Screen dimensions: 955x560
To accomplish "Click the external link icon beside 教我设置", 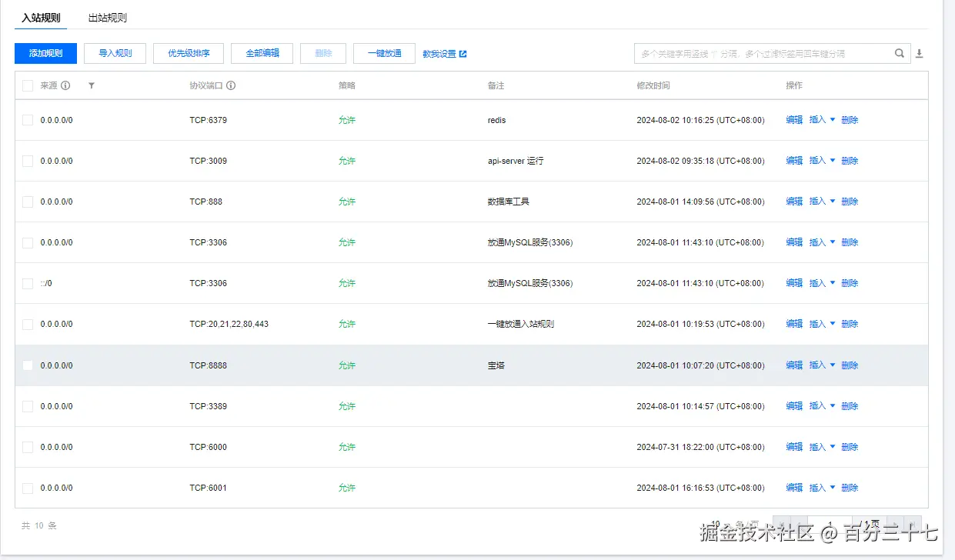I will coord(462,54).
